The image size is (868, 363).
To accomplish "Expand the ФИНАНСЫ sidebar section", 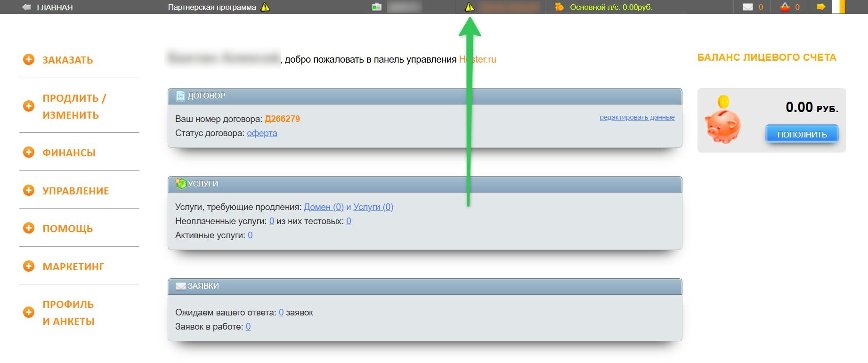I will pyautogui.click(x=69, y=153).
